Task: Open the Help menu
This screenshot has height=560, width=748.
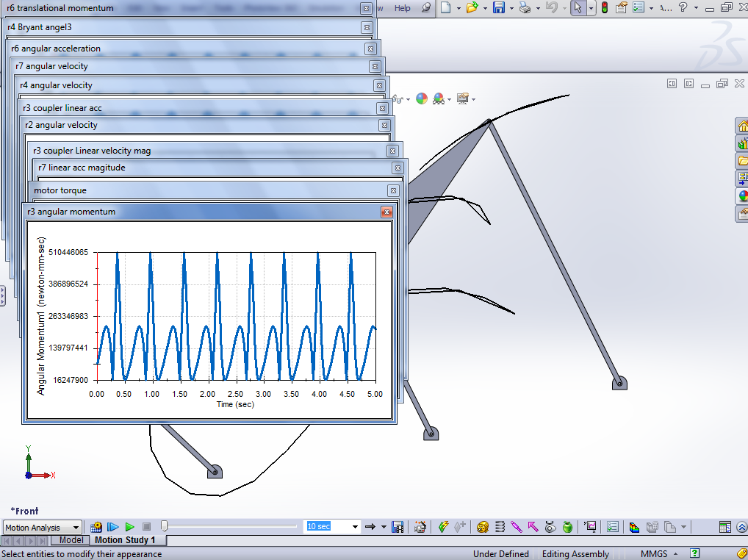Action: coord(402,7)
